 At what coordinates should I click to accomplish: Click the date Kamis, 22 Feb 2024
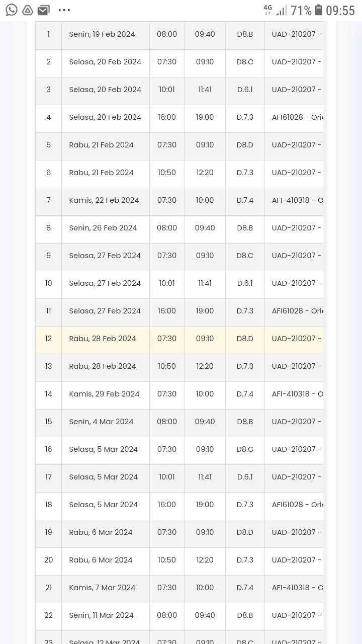coord(104,200)
